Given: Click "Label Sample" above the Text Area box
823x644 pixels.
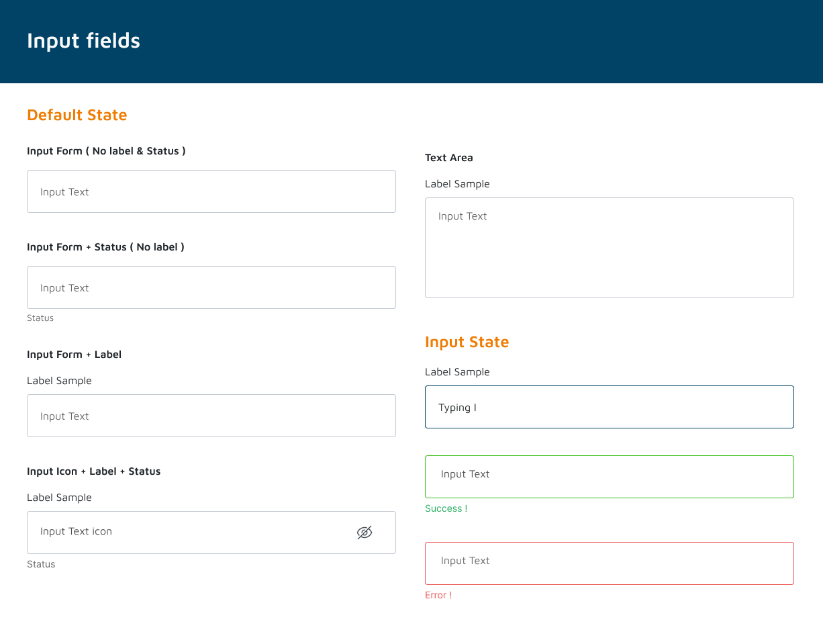Looking at the screenshot, I should click(457, 184).
